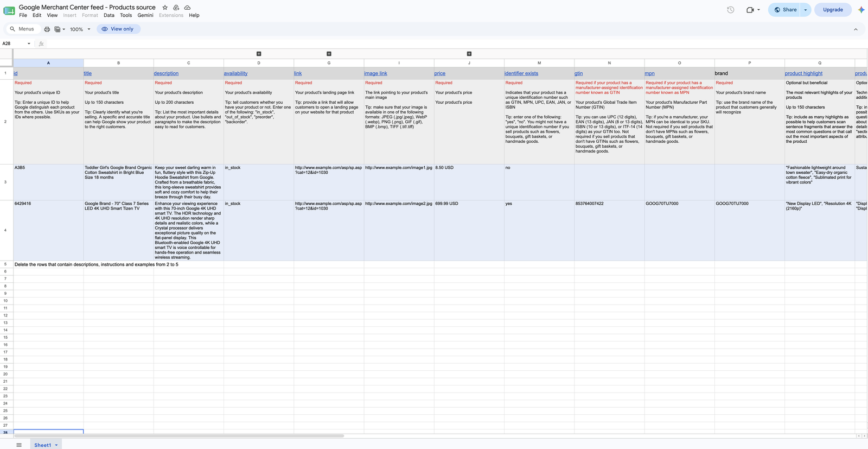
Task: Expand the column group plus above column J
Action: point(469,54)
